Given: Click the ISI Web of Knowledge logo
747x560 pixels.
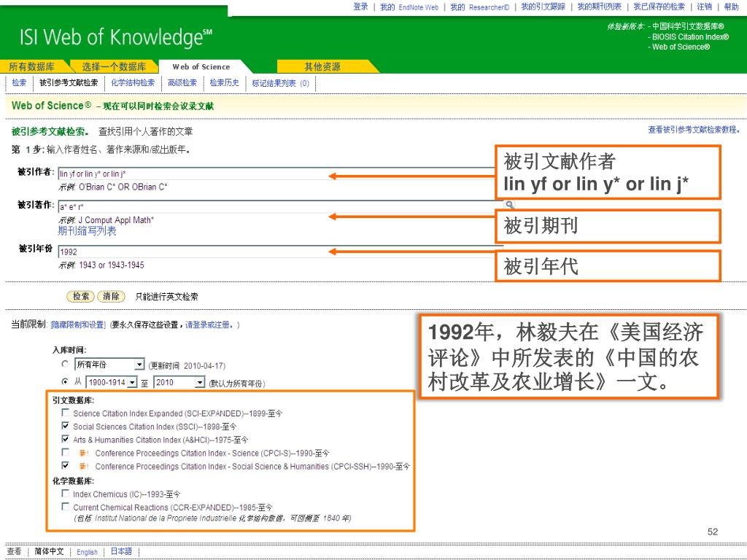Looking at the screenshot, I should coord(116,37).
